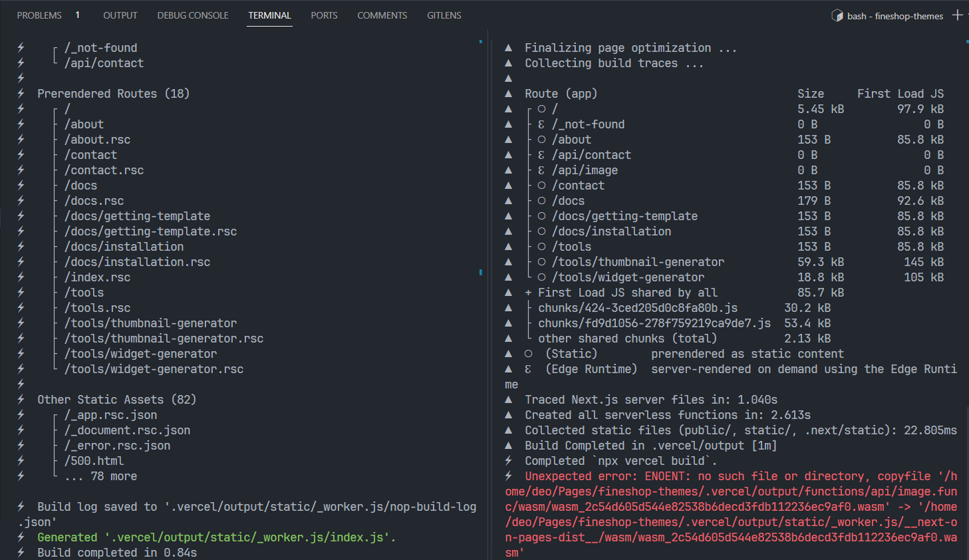Click 'Created all serverless functions in: 2.613s'
Viewport: 969px width, 560px height.
[668, 415]
